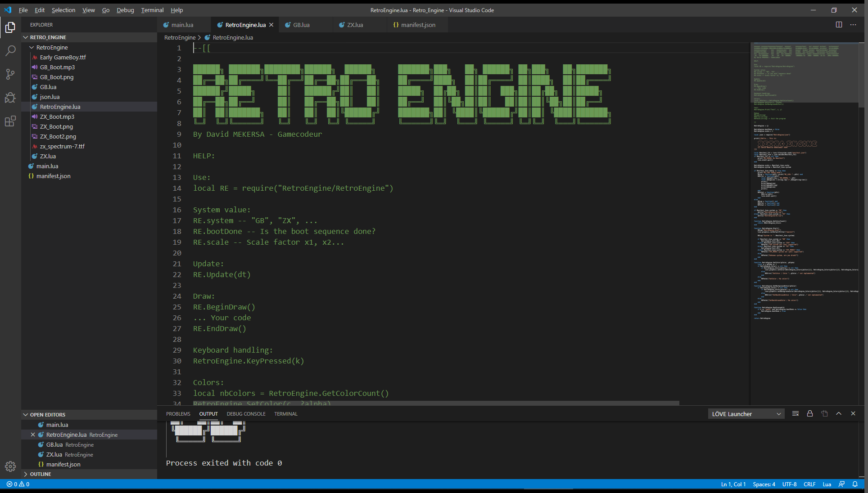Viewport: 868px width, 493px height.
Task: Switch to the main.lua editor tab
Action: tap(181, 25)
